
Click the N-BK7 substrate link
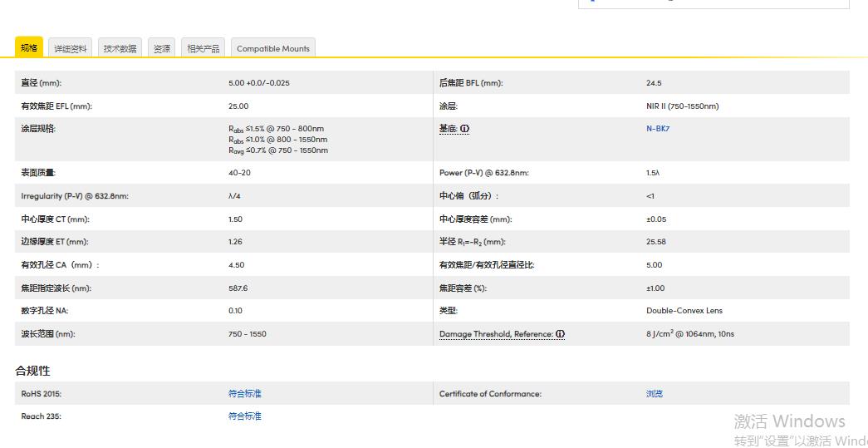657,129
